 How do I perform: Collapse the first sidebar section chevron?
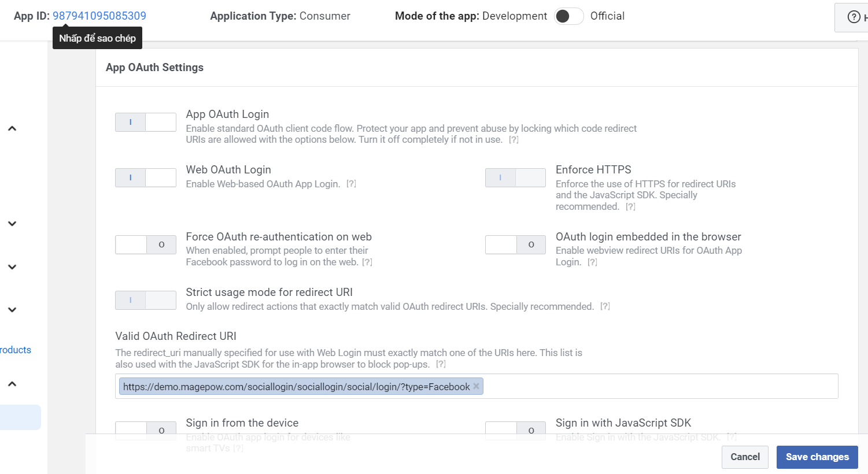[x=12, y=128]
